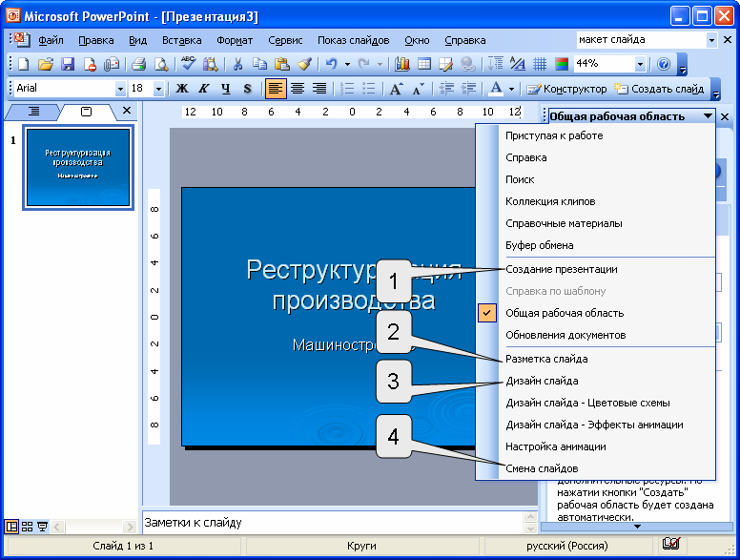Increase font size large A icon

click(396, 89)
